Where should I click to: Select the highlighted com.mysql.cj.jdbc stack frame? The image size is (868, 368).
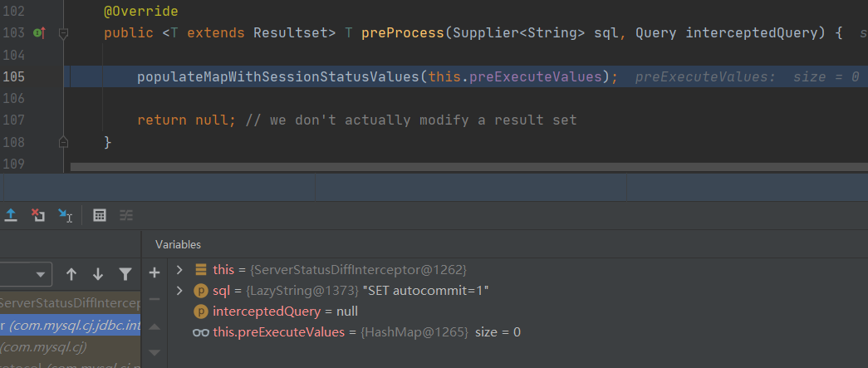point(71,325)
